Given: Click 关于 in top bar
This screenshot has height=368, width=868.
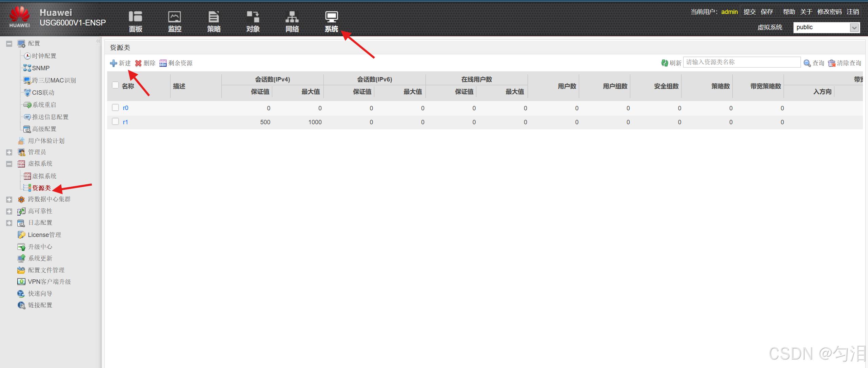Looking at the screenshot, I should click(806, 12).
